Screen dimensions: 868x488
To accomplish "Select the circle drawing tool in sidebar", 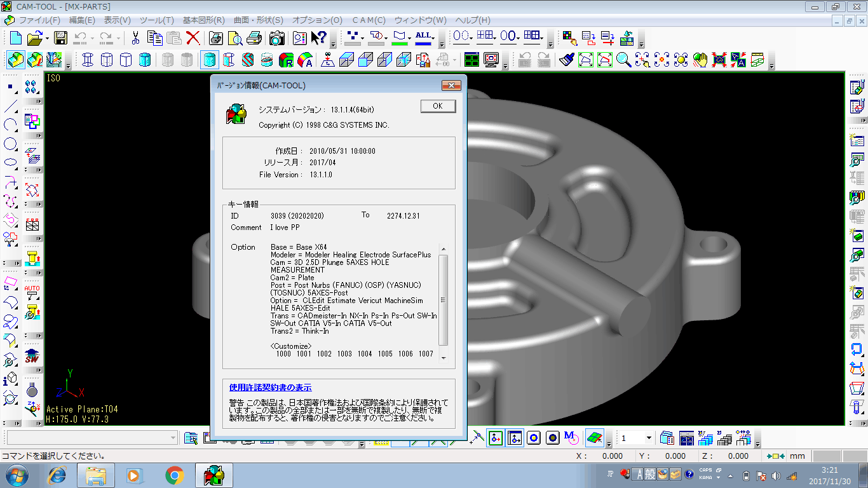I will [11, 144].
